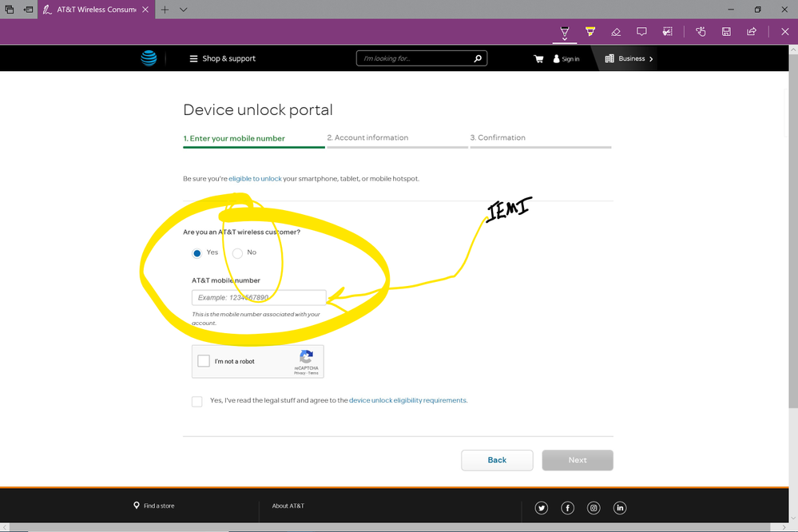This screenshot has width=798, height=532.
Task: Select the Yes radio button
Action: click(197, 253)
